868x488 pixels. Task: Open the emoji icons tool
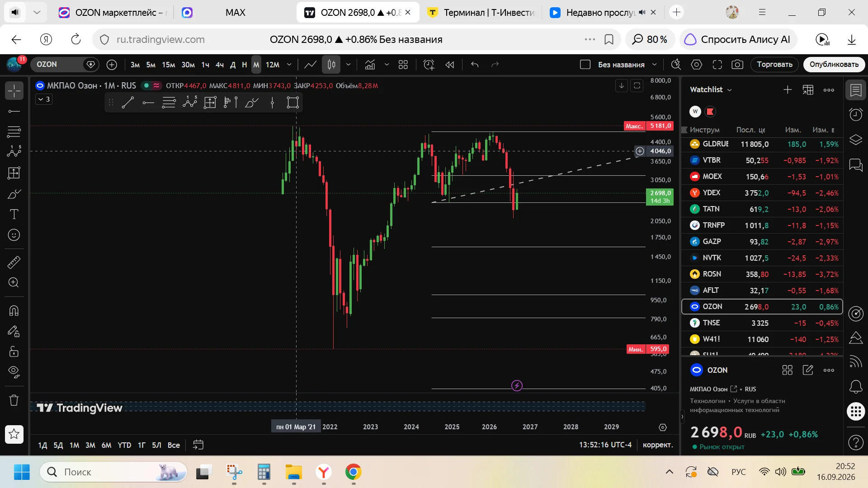tap(14, 235)
